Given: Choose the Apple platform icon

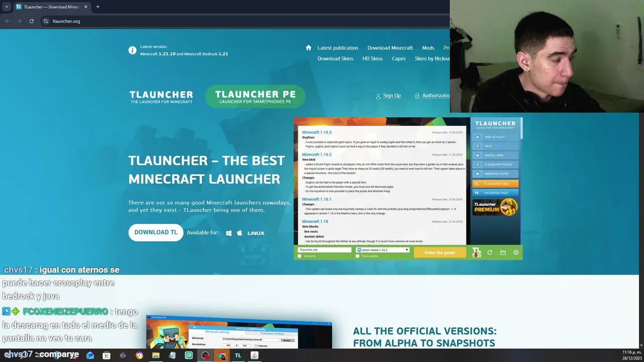Looking at the screenshot, I should [239, 233].
